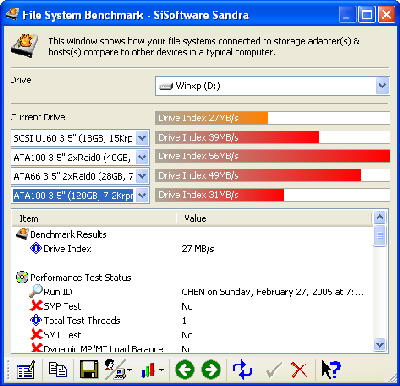The height and width of the screenshot is (386, 400).
Task: Click the Total Test Threads value 1
Action: 184,320
